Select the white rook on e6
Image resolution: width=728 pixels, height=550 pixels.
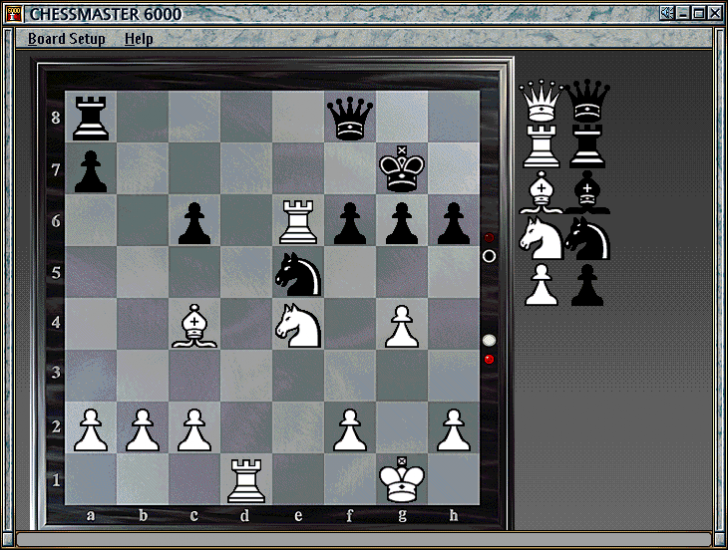pyautogui.click(x=298, y=222)
